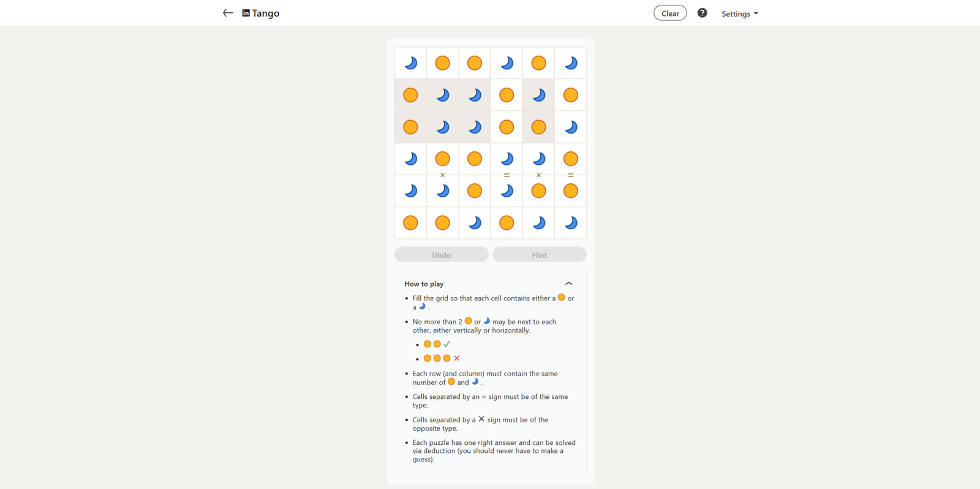This screenshot has width=980, height=489.
Task: Click the sun in row one, column two
Action: tap(442, 63)
